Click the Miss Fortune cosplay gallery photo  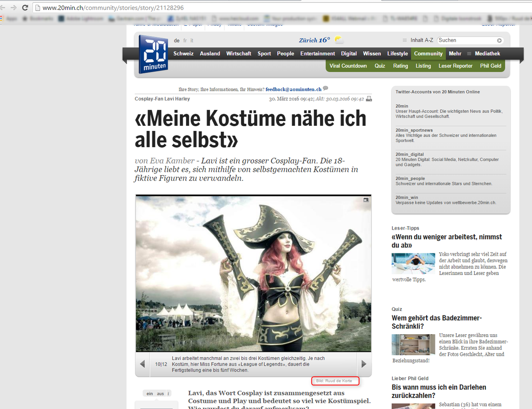point(254,273)
